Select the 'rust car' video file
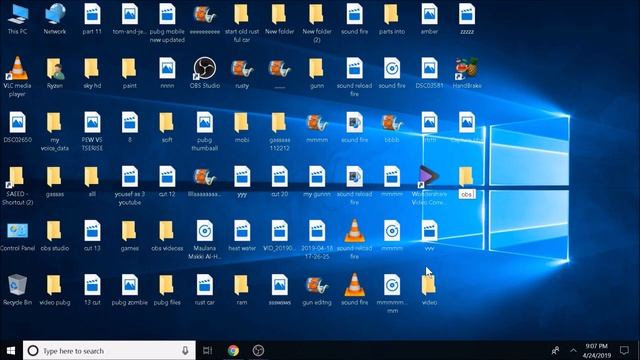640x360 pixels. (x=204, y=290)
